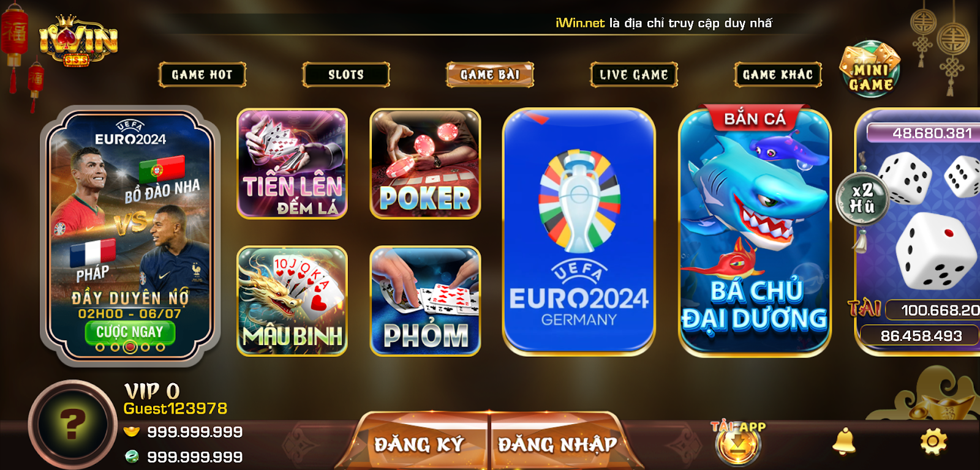Screen dimensions: 980x470
Task: Click the iWin logo
Action: click(x=78, y=40)
